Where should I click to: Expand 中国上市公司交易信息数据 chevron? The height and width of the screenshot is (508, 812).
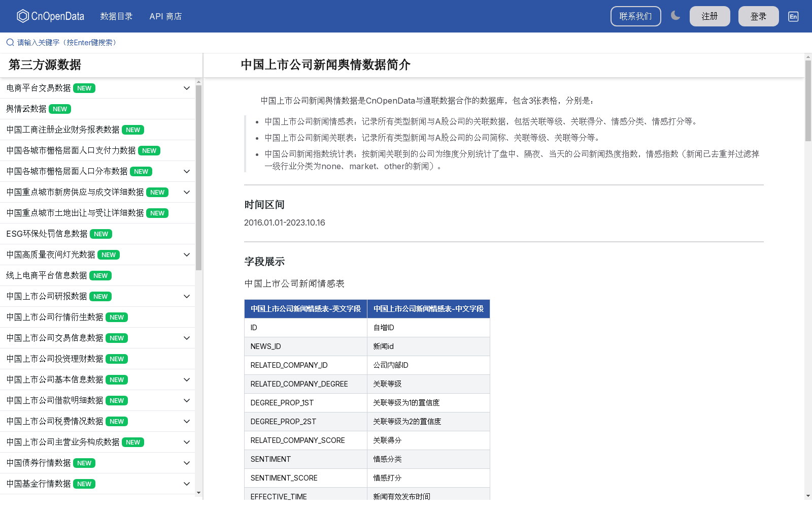[186, 338]
